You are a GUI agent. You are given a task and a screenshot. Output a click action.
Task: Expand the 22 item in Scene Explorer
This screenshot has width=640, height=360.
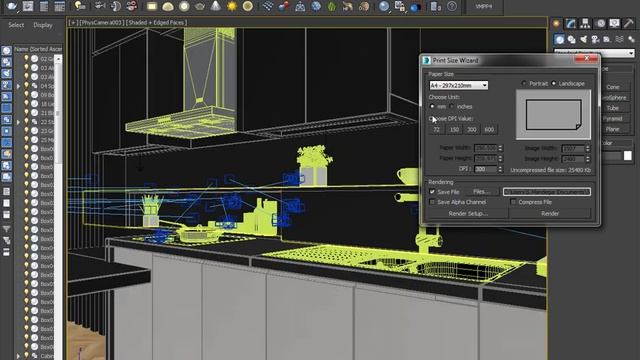[18, 122]
